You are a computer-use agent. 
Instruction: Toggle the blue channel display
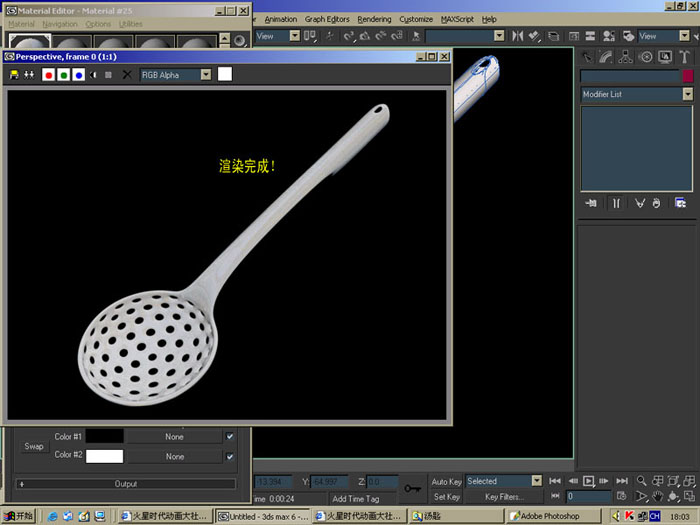(x=78, y=75)
